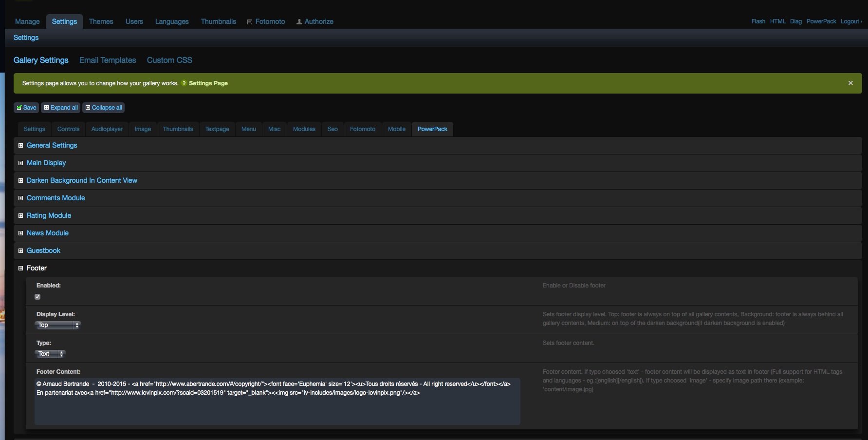Click the Save button with checkmark icon
Viewport: 868px width, 440px height.
pyautogui.click(x=26, y=108)
